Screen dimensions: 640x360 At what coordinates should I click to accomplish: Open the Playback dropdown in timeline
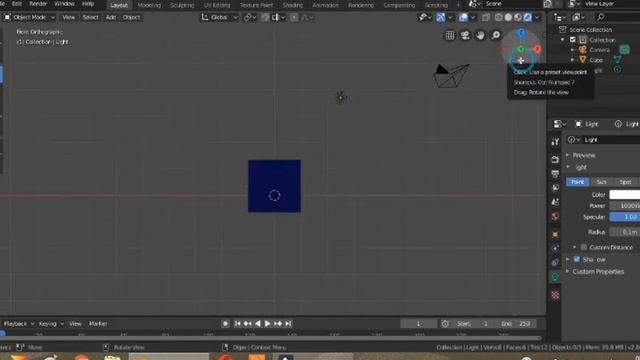click(19, 324)
